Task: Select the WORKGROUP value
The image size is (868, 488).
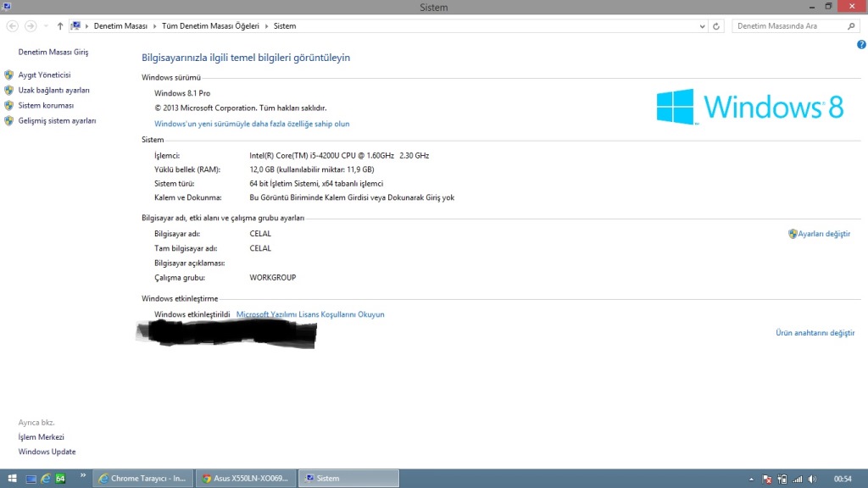Action: tap(273, 278)
